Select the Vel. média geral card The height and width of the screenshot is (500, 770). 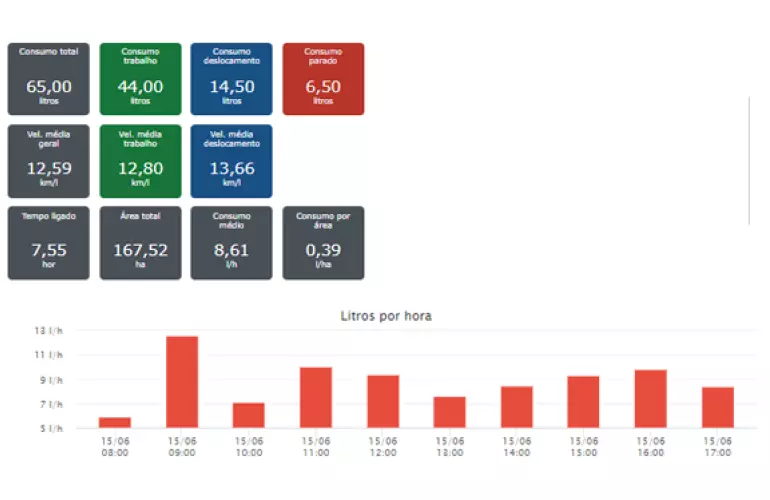[x=49, y=161]
